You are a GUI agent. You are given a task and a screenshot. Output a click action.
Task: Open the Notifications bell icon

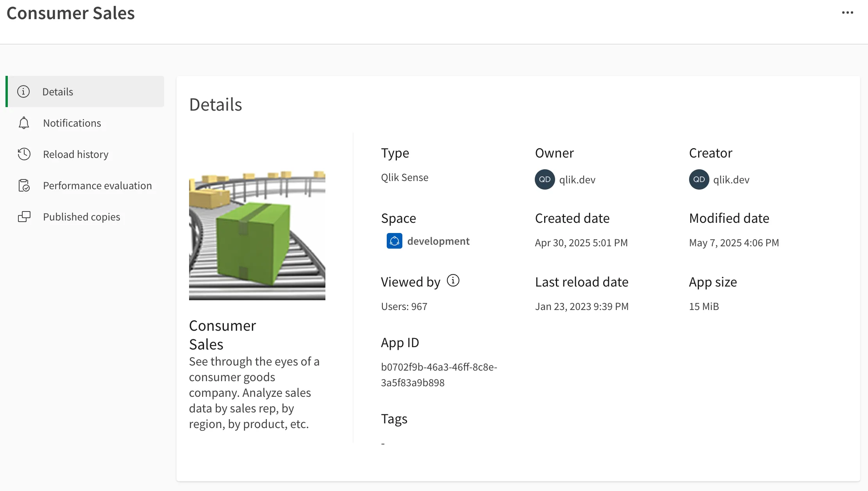click(24, 123)
